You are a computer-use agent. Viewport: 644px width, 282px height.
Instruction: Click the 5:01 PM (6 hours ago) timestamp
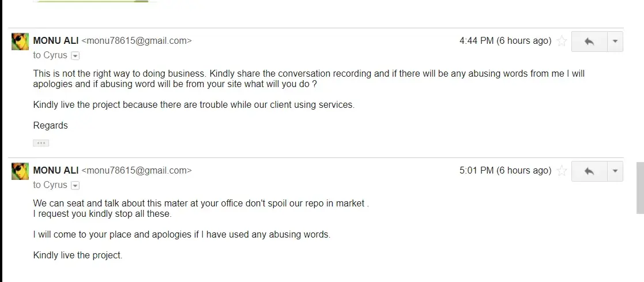coord(505,171)
